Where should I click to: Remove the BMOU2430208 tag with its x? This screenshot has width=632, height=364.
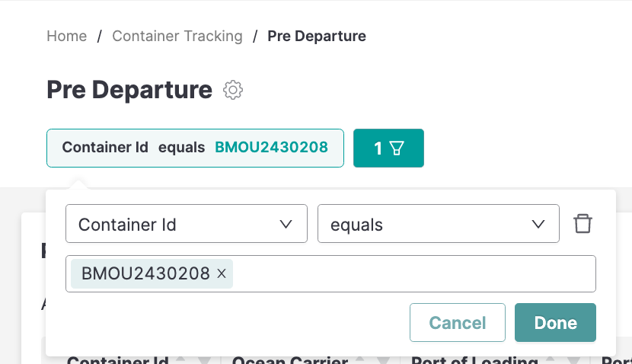(222, 274)
